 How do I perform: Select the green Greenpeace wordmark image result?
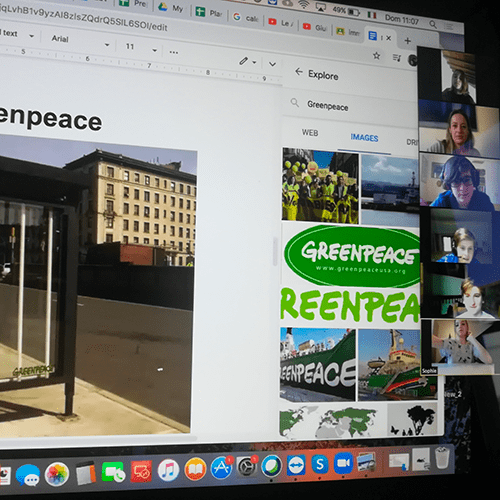click(350, 305)
